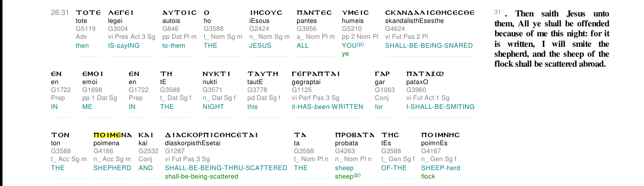Click the highlighted Greek word ΠΟΙΜΕΝΑ
Viewport: 644px width, 186px height.
coord(113,135)
